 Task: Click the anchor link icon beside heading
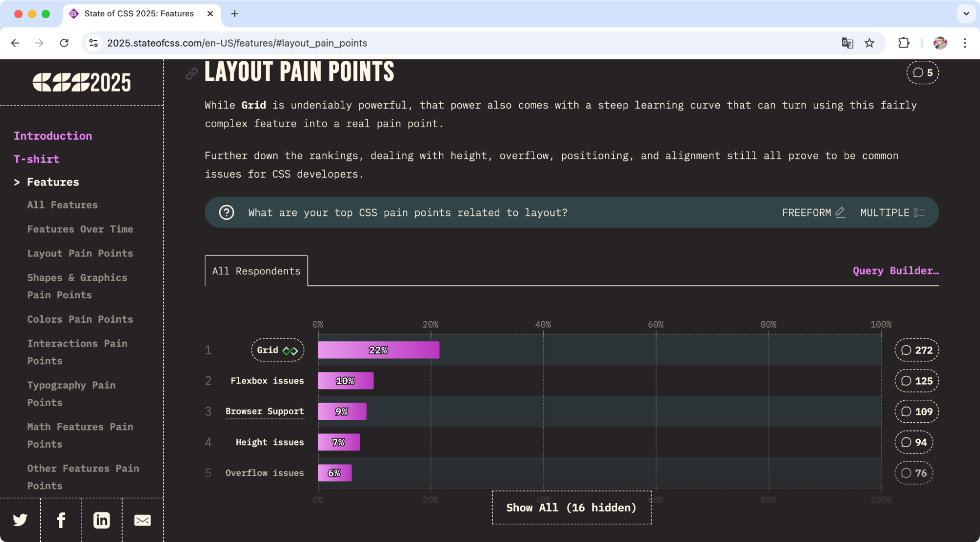[191, 74]
